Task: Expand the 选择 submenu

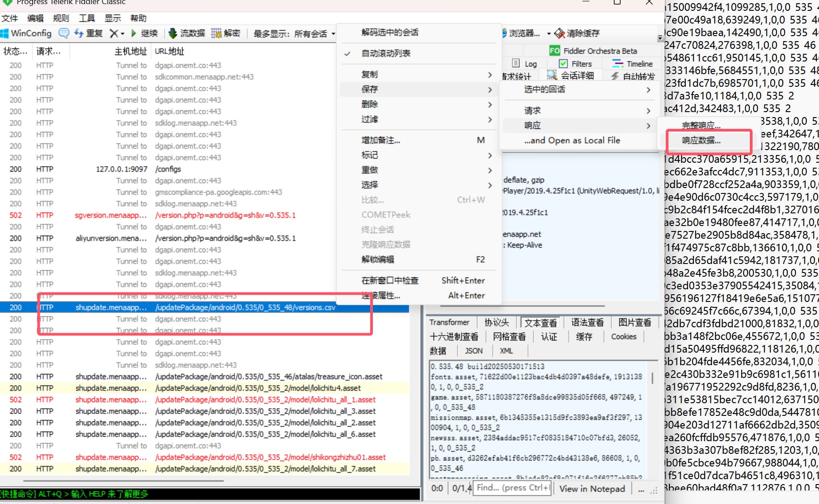Action: pyautogui.click(x=419, y=185)
